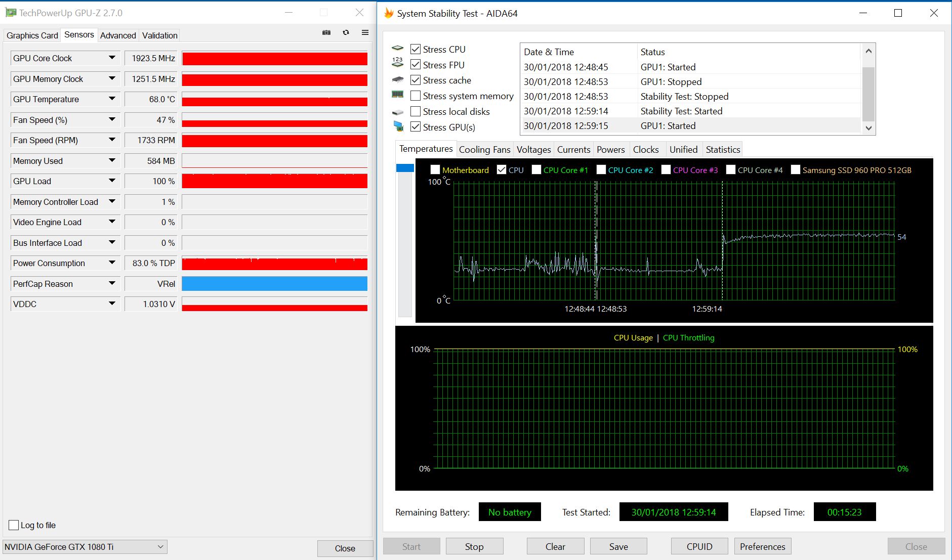Screen dimensions: 952x560
Task: Switch to the Cooling Fans tab
Action: pyautogui.click(x=484, y=149)
